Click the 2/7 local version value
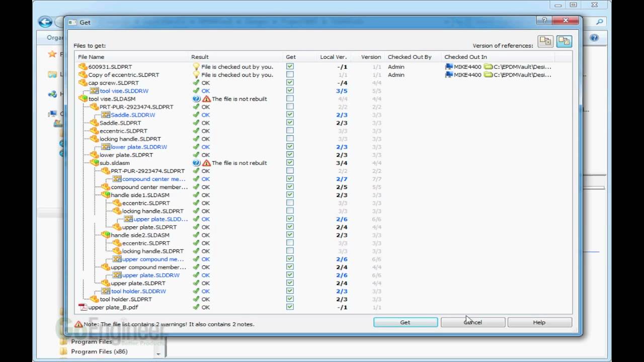644x362 pixels. 342,179
